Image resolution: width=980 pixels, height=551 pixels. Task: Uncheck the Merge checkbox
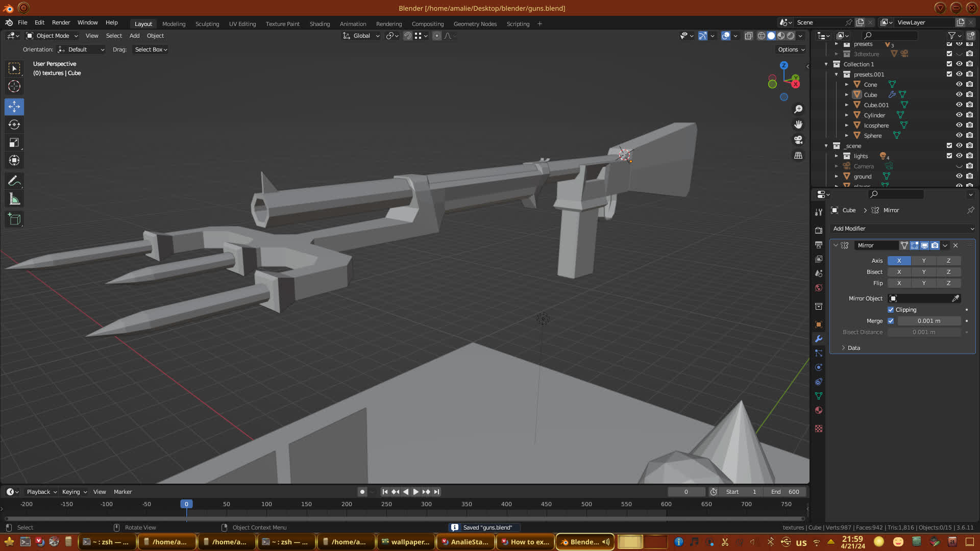[891, 321]
